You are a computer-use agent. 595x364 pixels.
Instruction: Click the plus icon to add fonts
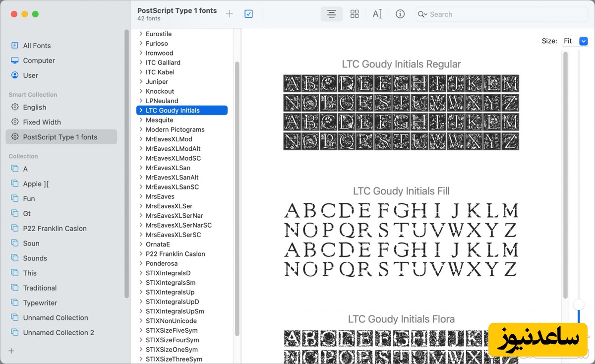point(229,14)
